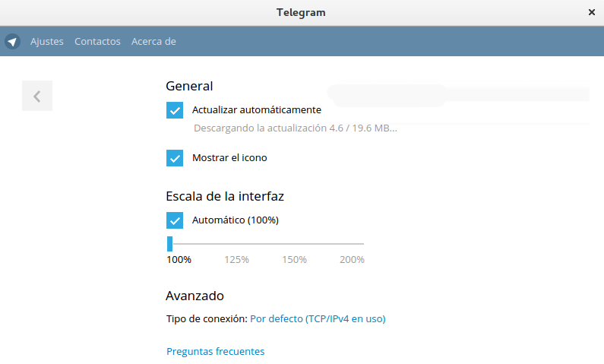Click the Mostrar el icono label

click(x=229, y=158)
